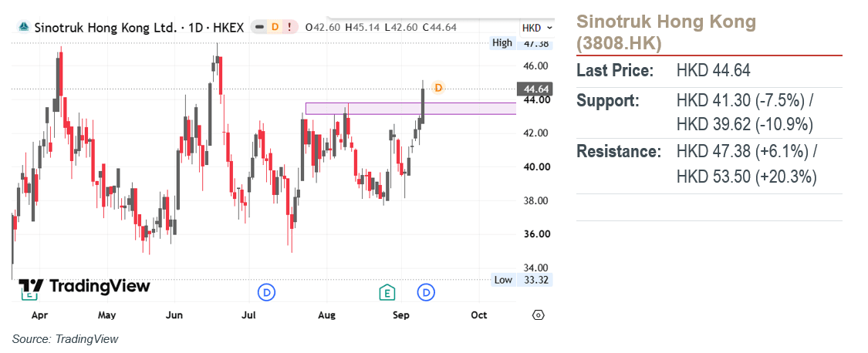The height and width of the screenshot is (353, 868).
Task: Toggle the grey market status pill
Action: pos(259,26)
